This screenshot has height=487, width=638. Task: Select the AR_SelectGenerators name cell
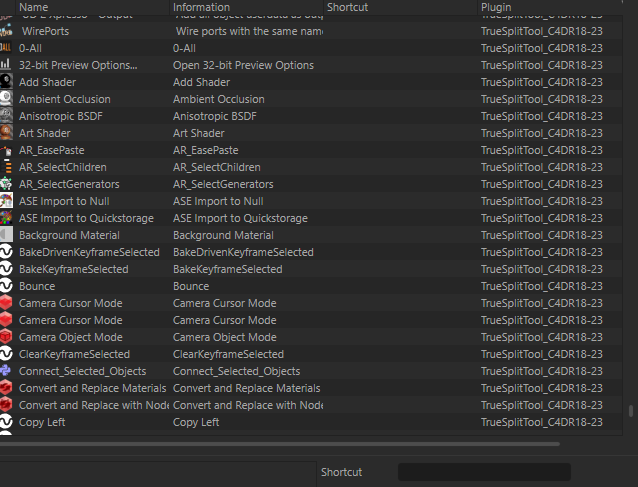(x=69, y=184)
